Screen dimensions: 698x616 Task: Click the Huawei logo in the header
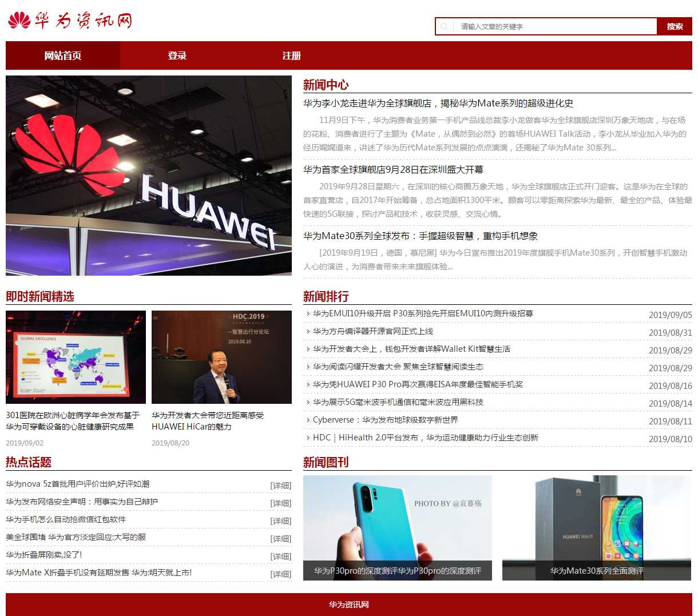pos(70,21)
